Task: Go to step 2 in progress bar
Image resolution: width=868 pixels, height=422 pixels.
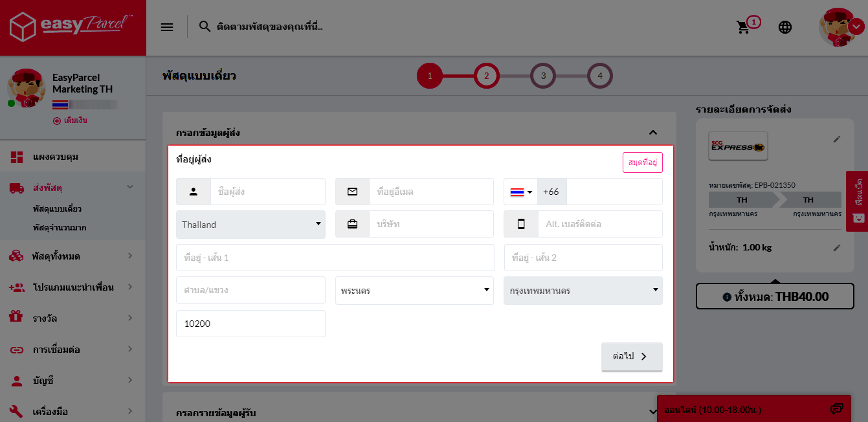Action: point(486,76)
